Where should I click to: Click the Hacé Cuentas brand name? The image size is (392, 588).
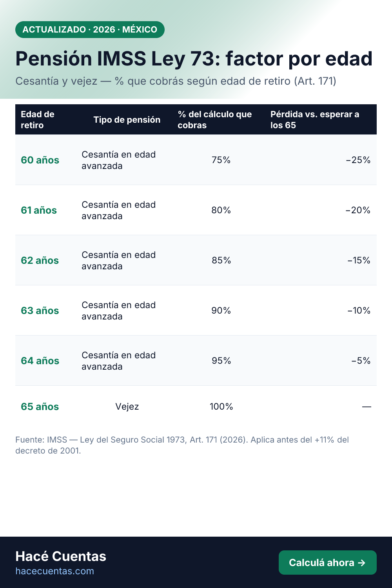61,556
